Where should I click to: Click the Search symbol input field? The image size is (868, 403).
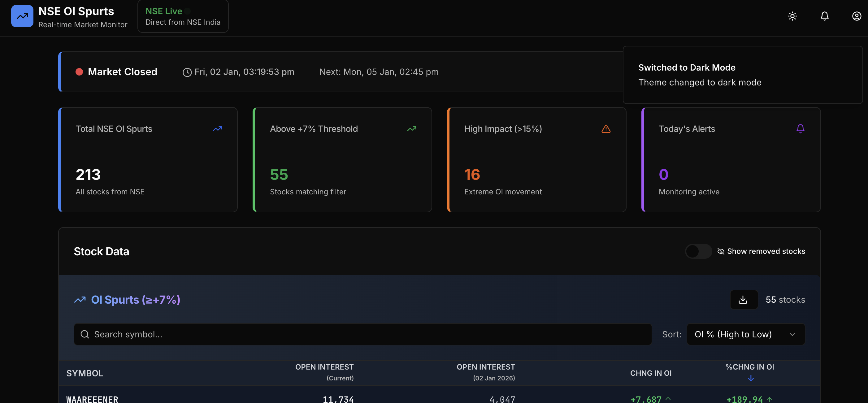tap(362, 334)
